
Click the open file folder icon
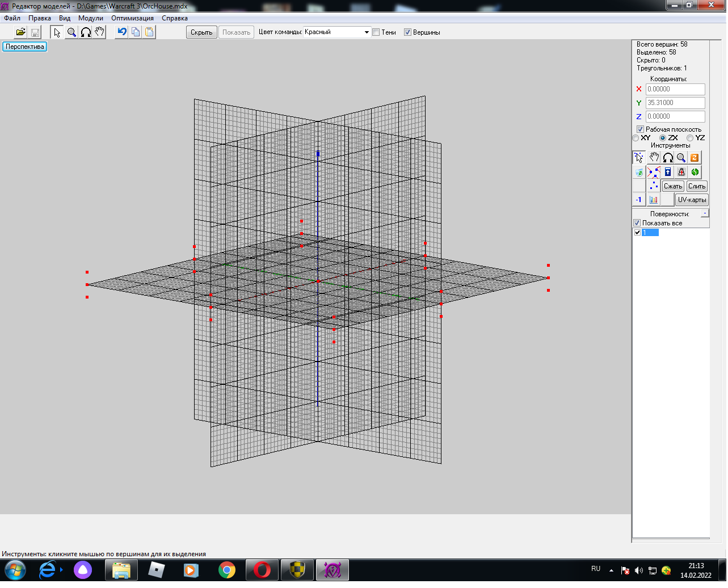pyautogui.click(x=20, y=32)
